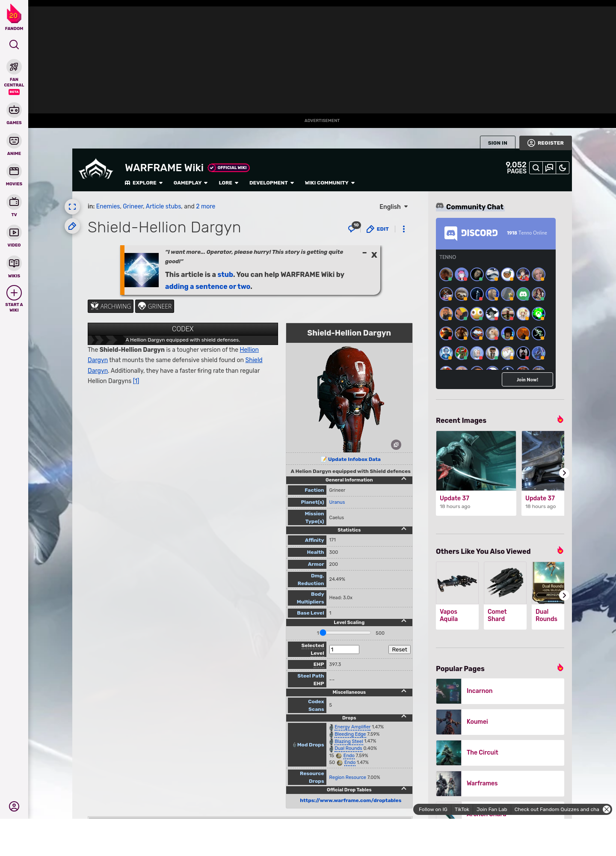The width and height of the screenshot is (616, 856).
Task: Click Join Now on Discord widget
Action: coord(527,380)
